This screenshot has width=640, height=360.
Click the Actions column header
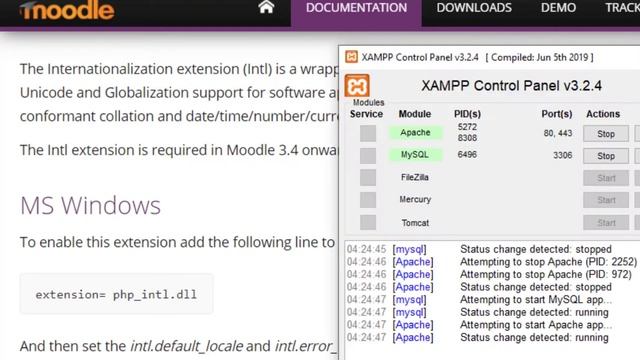click(603, 114)
